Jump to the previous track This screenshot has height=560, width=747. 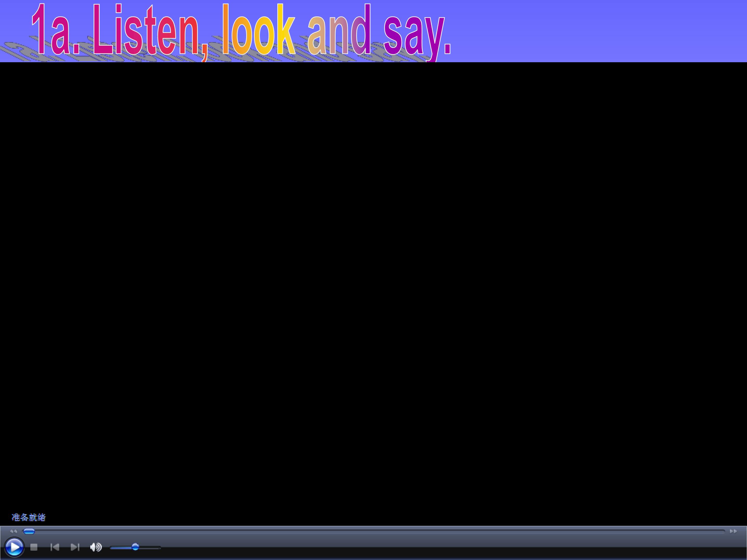(x=55, y=547)
